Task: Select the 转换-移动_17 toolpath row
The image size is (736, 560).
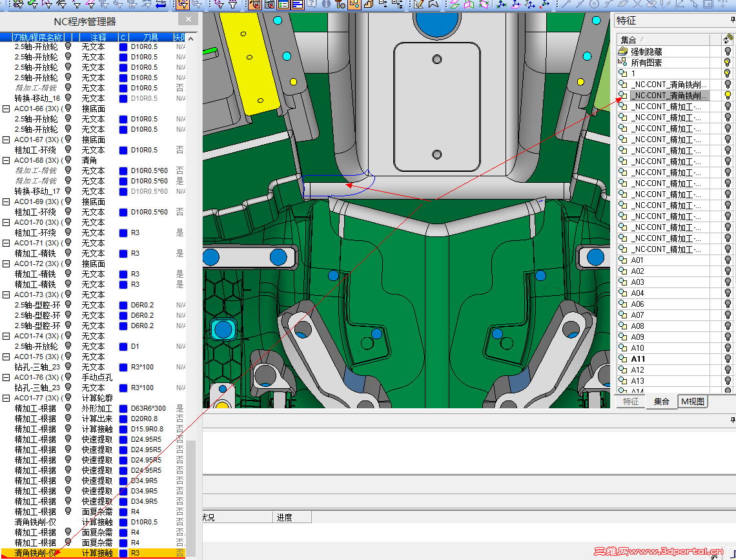Action: tap(93, 191)
